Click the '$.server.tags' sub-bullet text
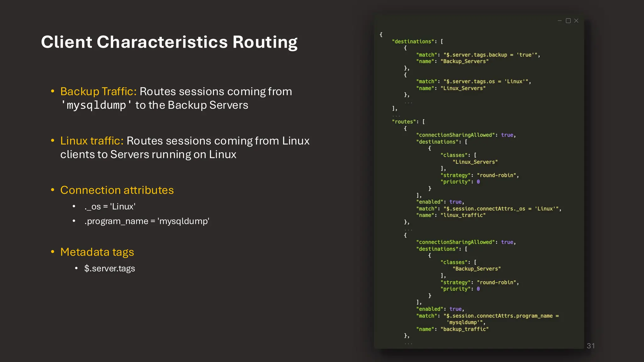The width and height of the screenshot is (644, 362). click(x=109, y=268)
